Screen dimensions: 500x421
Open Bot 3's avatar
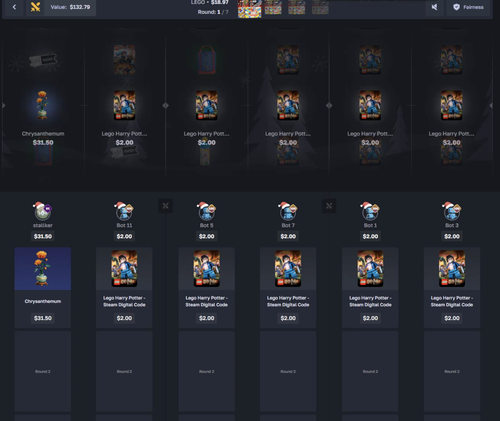(452, 211)
